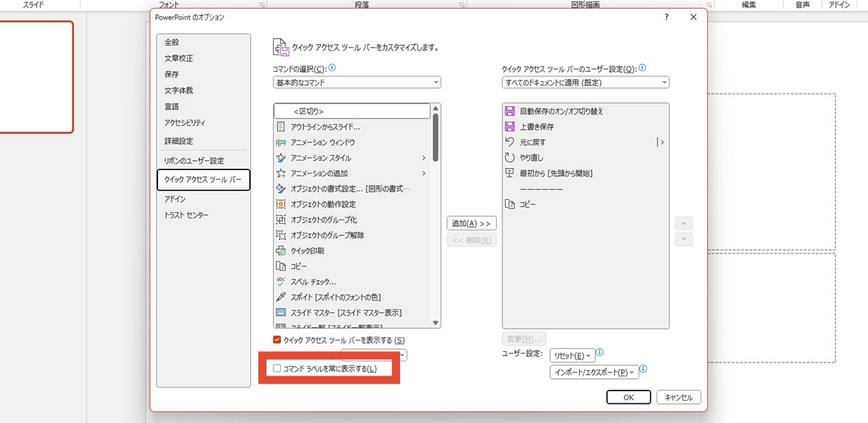Open the 文字体裁 options category
868x423 pixels.
pos(203,91)
